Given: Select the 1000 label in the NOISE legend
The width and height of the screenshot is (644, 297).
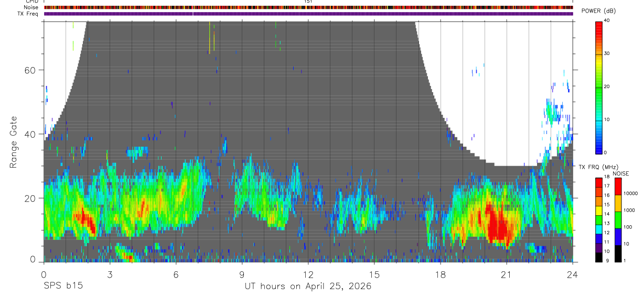Looking at the screenshot, I should tap(629, 210).
